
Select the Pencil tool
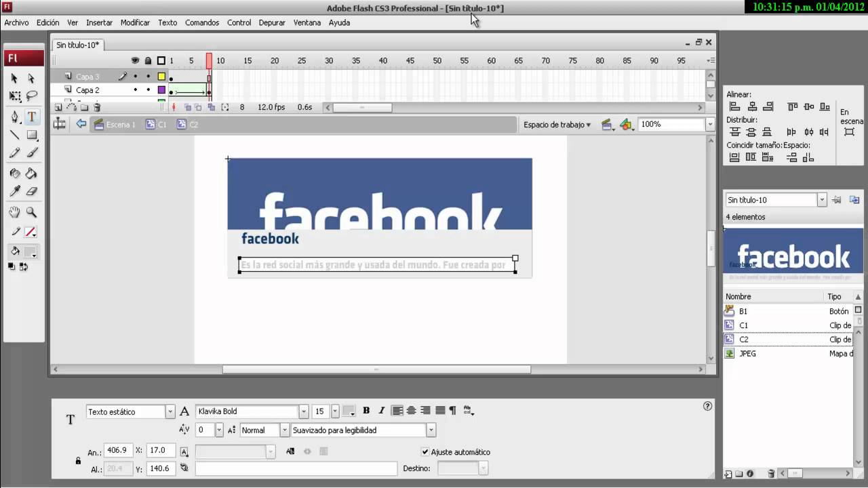pyautogui.click(x=14, y=153)
